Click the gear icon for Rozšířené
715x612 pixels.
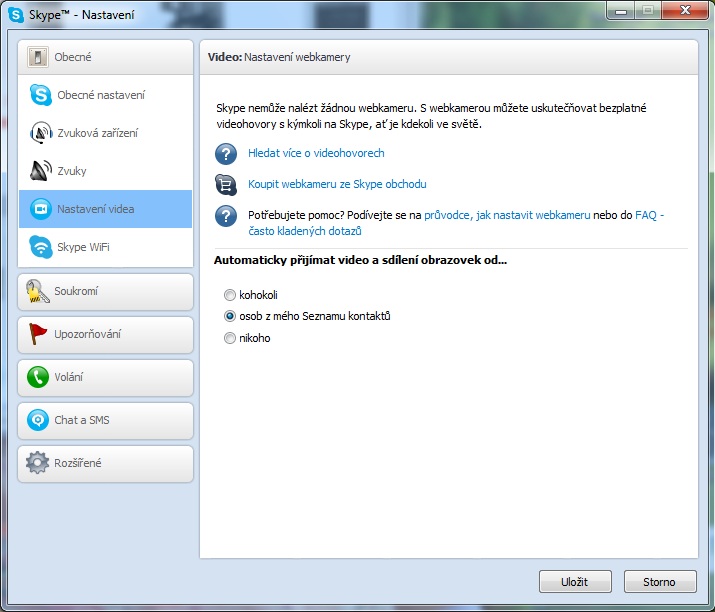[x=37, y=463]
